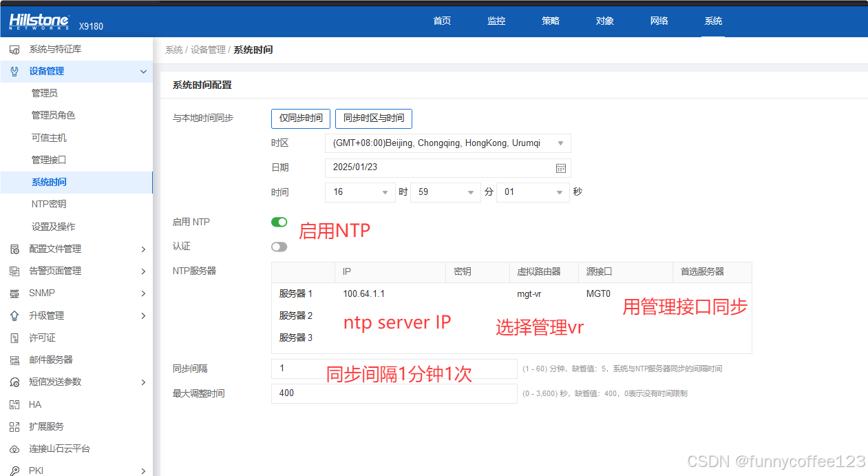Open the hour dropdown showing 16
The height and width of the screenshot is (476, 868).
pyautogui.click(x=360, y=192)
